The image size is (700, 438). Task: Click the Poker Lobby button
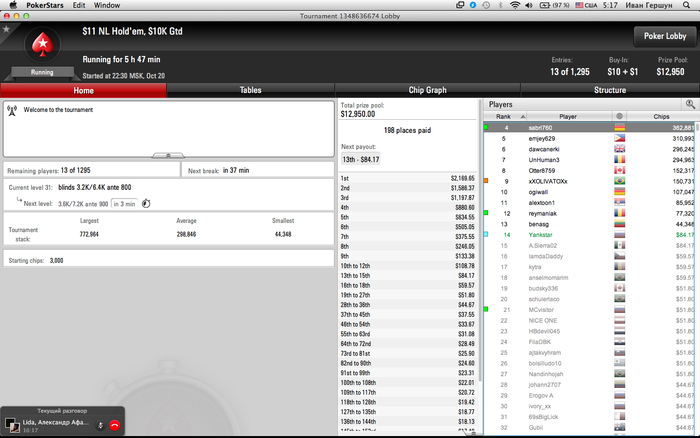[x=665, y=36]
